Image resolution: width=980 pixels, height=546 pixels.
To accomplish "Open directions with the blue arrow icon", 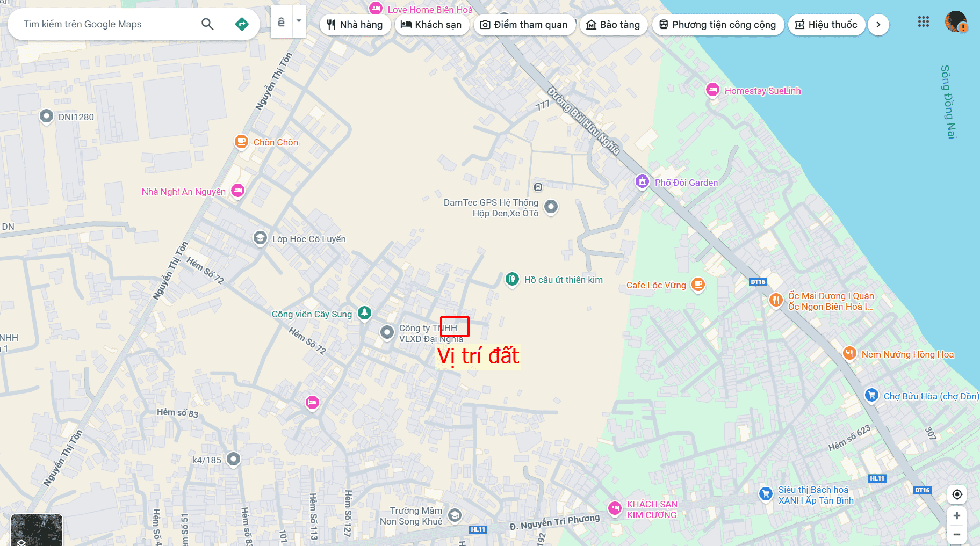I will pos(242,24).
